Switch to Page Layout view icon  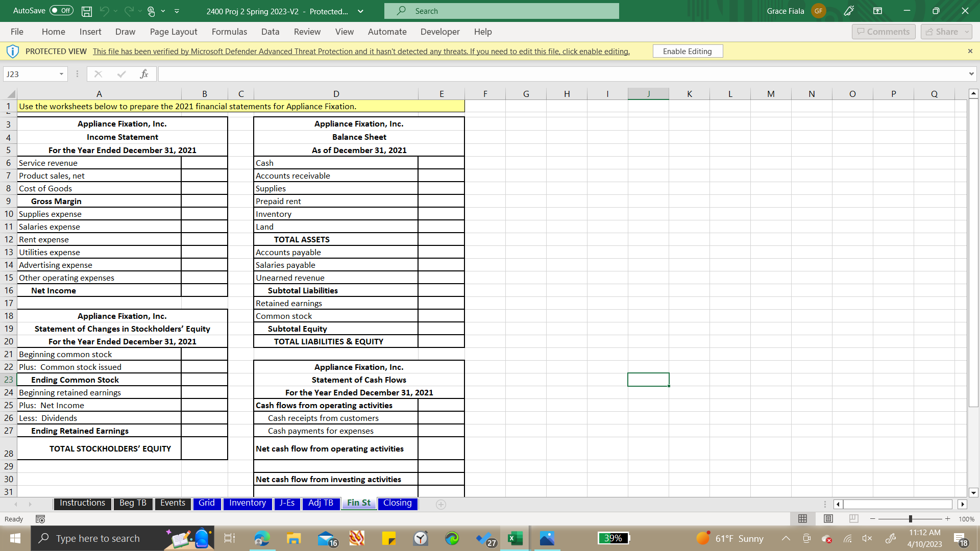(828, 519)
